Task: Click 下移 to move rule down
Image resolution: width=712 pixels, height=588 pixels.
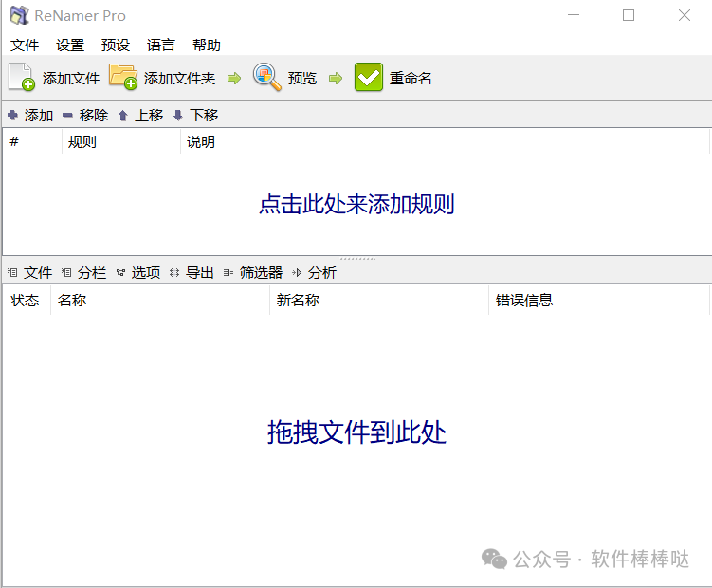Action: click(x=204, y=116)
